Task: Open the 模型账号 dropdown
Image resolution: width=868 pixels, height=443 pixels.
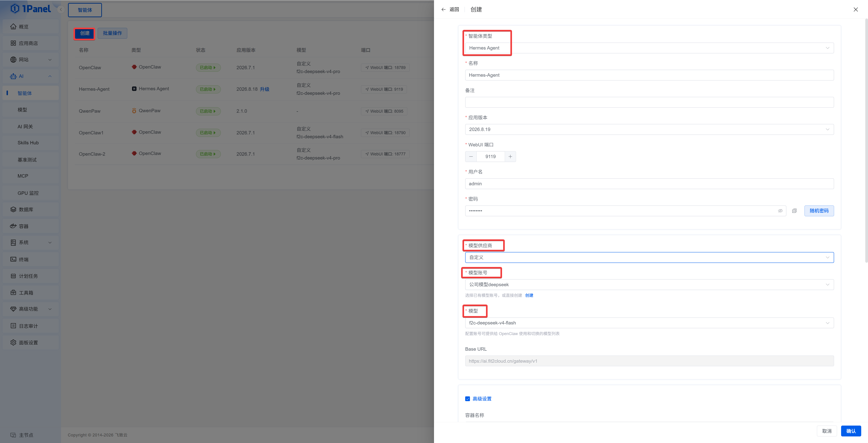Action: point(649,285)
